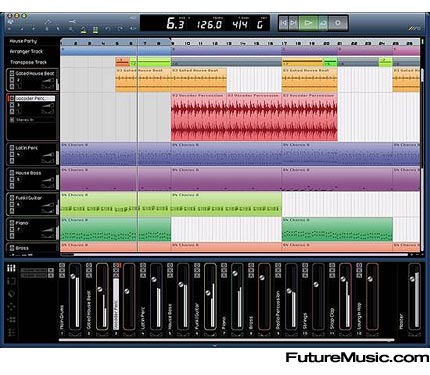Image resolution: width=430 pixels, height=375 pixels.
Task: Jump to next marker in the transport
Action: [294, 23]
